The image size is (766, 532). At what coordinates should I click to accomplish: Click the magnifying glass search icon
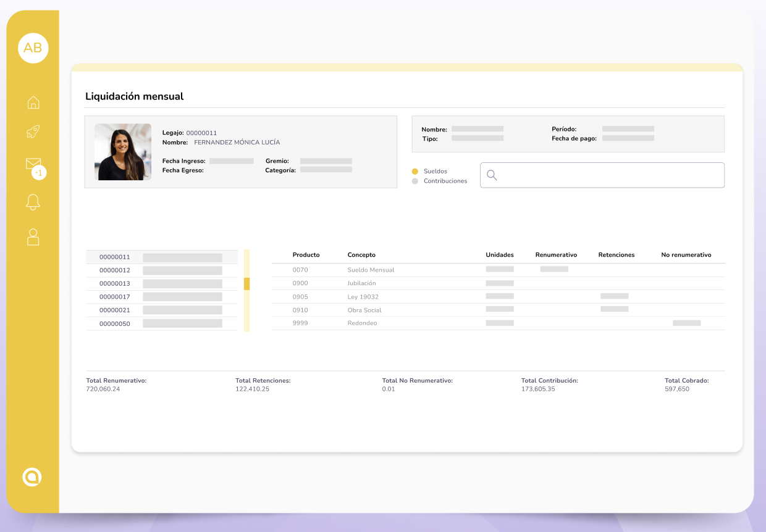click(x=492, y=175)
